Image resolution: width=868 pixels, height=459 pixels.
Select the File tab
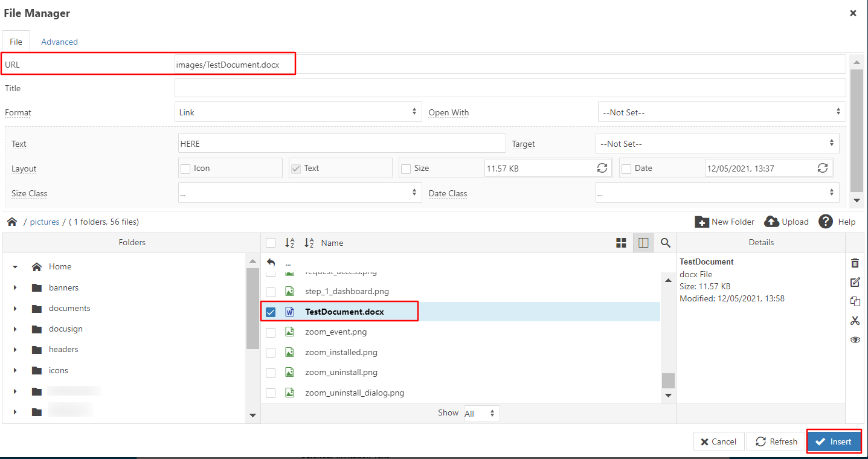pyautogui.click(x=16, y=42)
